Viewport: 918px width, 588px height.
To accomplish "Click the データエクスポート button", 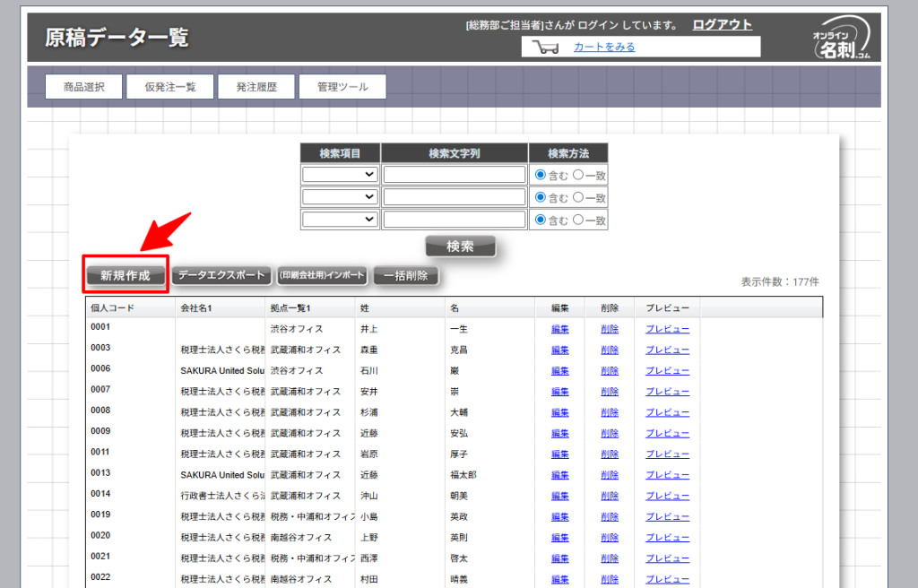I will (x=221, y=276).
